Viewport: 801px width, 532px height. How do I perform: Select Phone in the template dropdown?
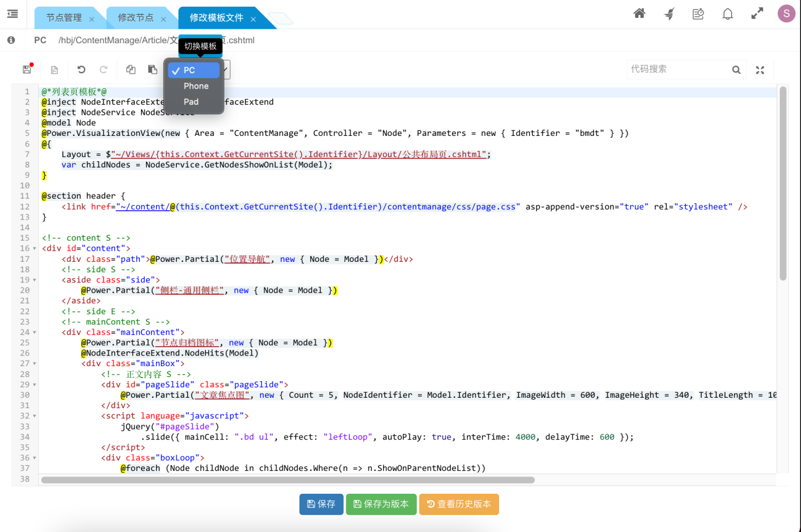coord(196,86)
